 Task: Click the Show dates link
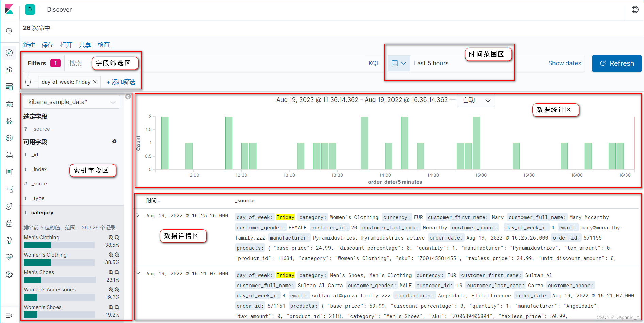coord(565,63)
